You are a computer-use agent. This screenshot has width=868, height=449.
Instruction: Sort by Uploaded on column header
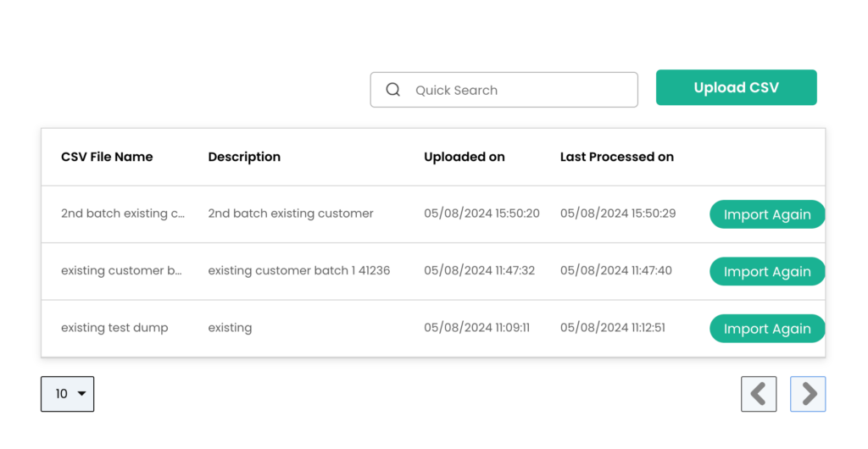pos(465,157)
